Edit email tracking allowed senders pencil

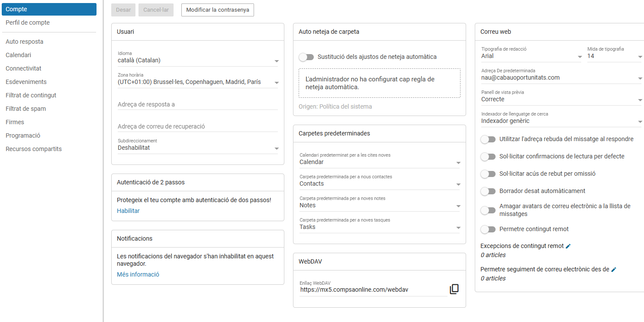pos(613,269)
